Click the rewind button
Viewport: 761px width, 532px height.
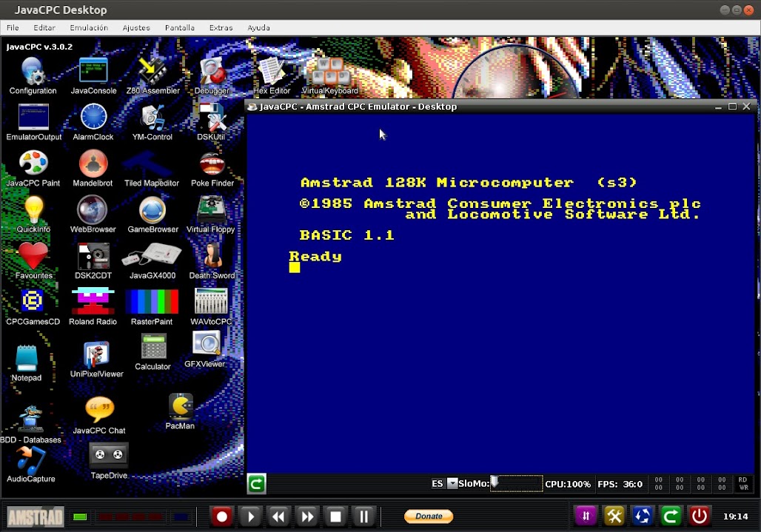278,516
